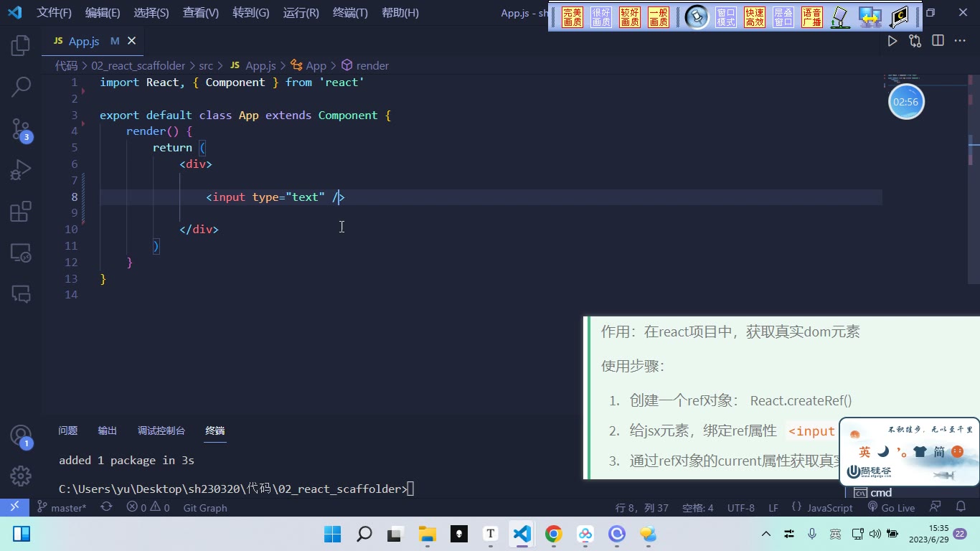Click the open changes compare icon

tap(915, 41)
